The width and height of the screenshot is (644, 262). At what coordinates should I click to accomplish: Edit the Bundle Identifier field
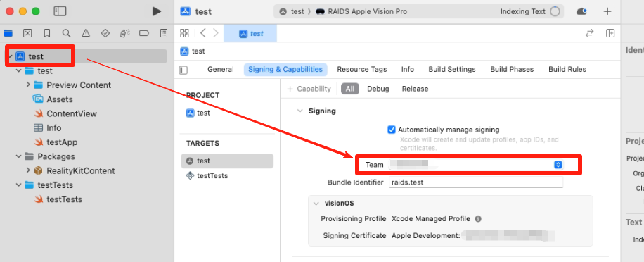point(475,182)
